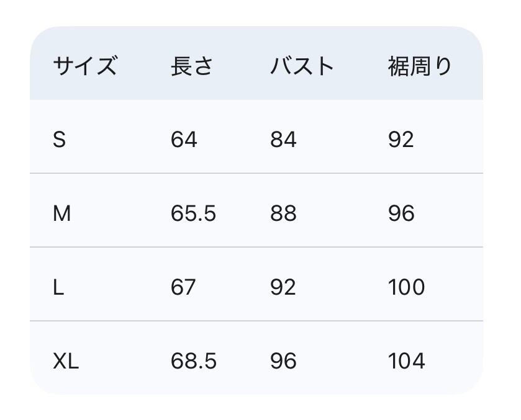Select length value 67 for size L
The height and width of the screenshot is (420, 521).
(183, 287)
